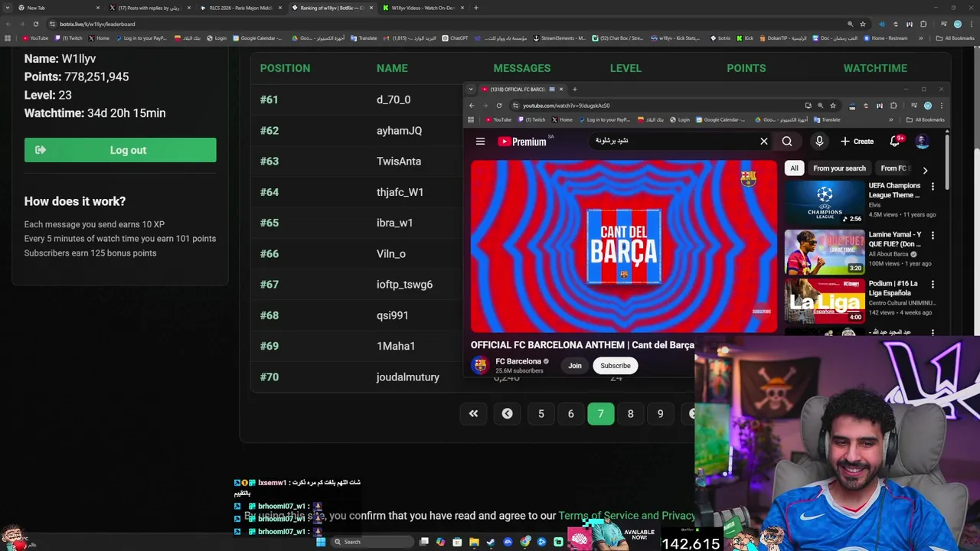Go to leaderboard page 9

660,414
